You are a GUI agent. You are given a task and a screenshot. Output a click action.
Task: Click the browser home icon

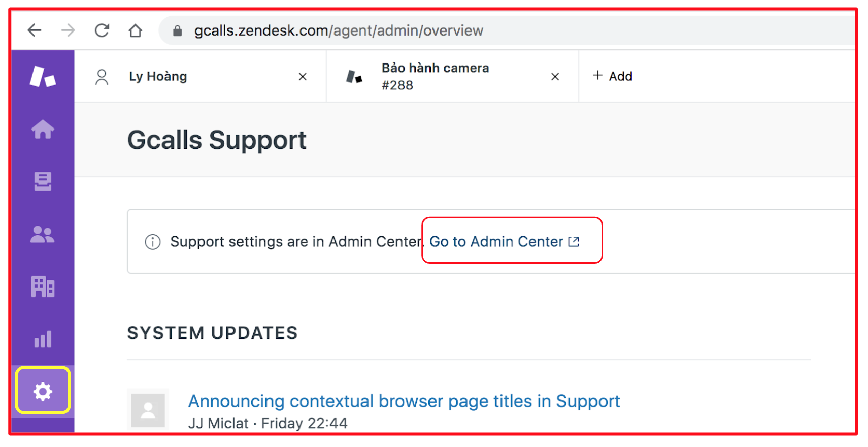(x=136, y=30)
